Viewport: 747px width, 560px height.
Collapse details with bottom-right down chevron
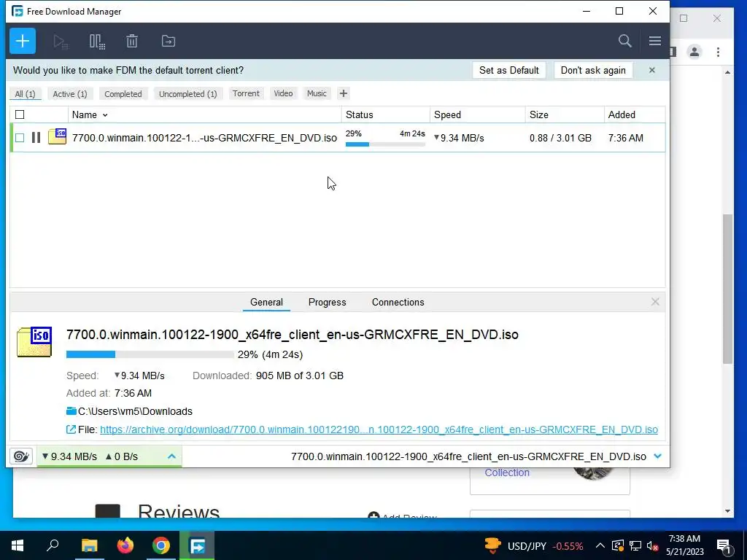click(x=657, y=456)
